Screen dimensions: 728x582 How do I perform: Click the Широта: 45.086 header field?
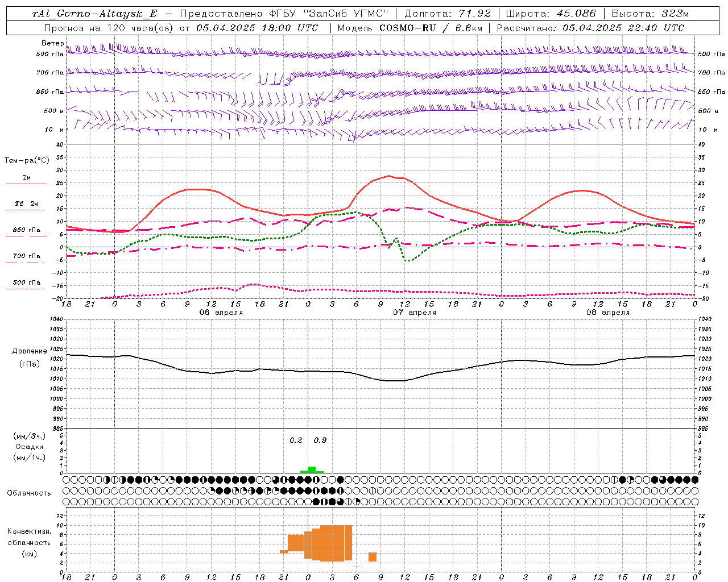551,14
